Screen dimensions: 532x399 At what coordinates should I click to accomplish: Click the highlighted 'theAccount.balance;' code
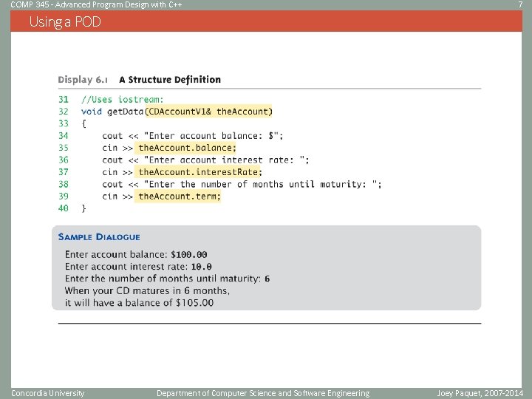pyautogui.click(x=185, y=148)
